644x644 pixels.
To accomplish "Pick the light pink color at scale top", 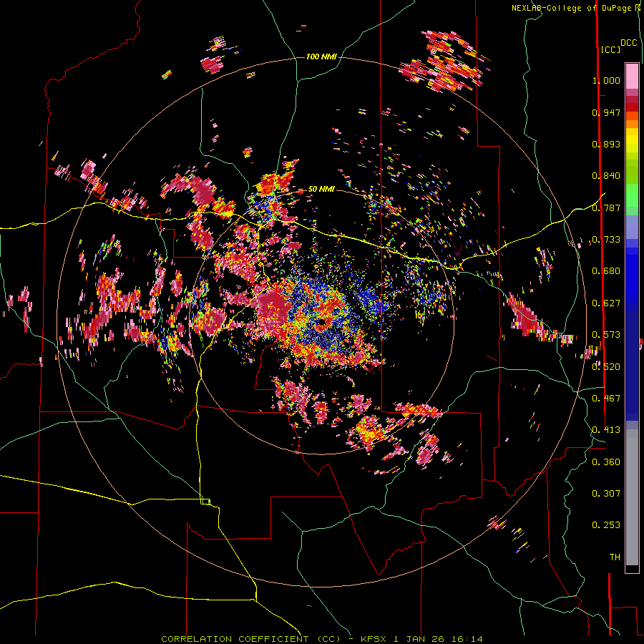I will (x=632, y=76).
